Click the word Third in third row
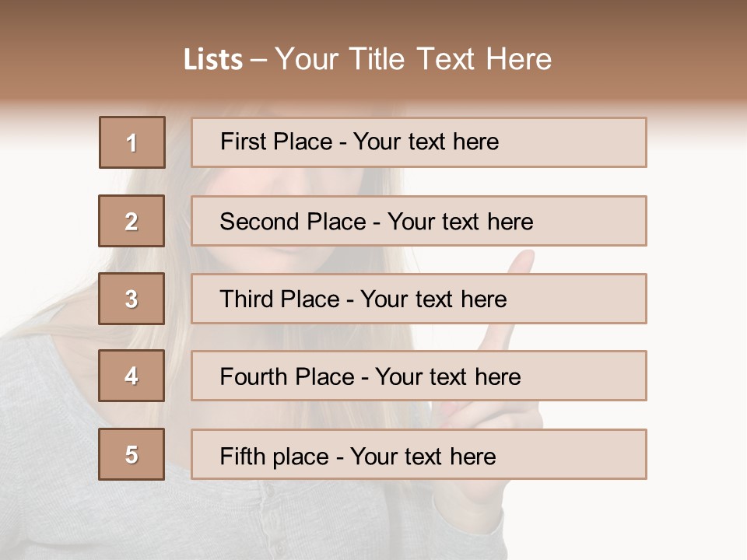The image size is (747, 560). tap(247, 299)
